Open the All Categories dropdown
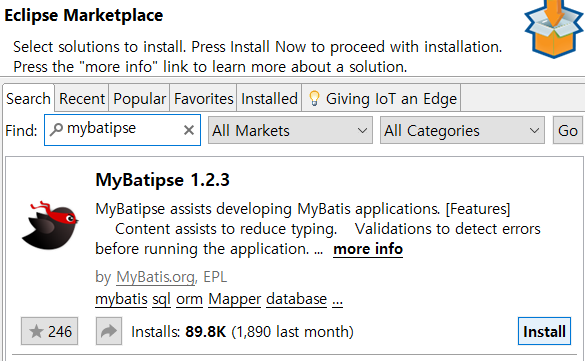The width and height of the screenshot is (585, 361). coord(462,130)
